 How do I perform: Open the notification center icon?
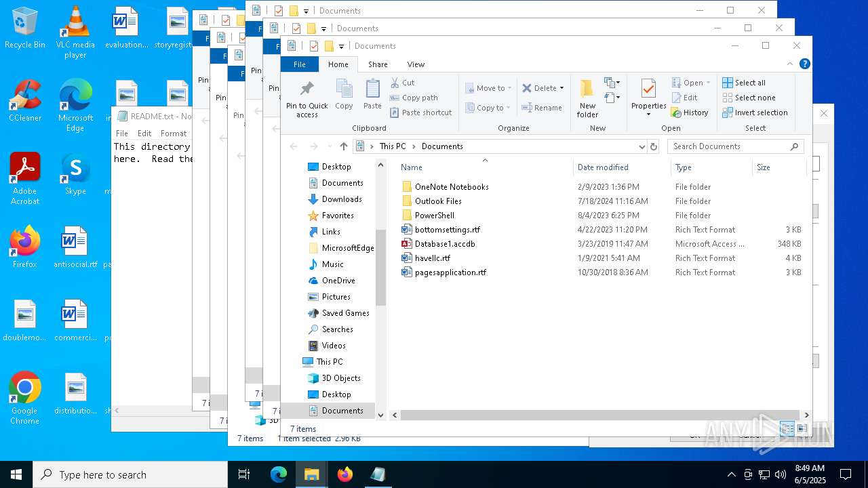tap(846, 474)
